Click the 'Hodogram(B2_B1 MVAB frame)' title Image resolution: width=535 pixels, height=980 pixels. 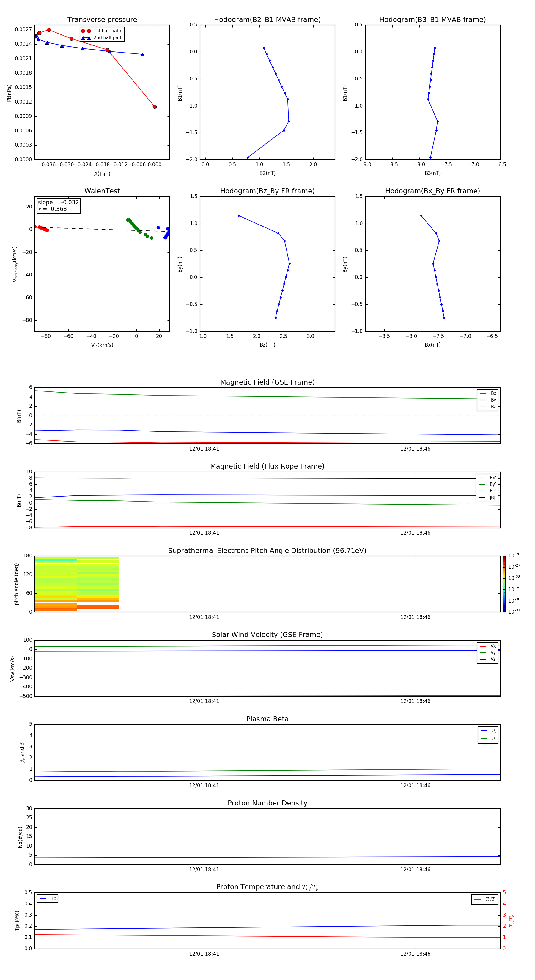tap(267, 20)
